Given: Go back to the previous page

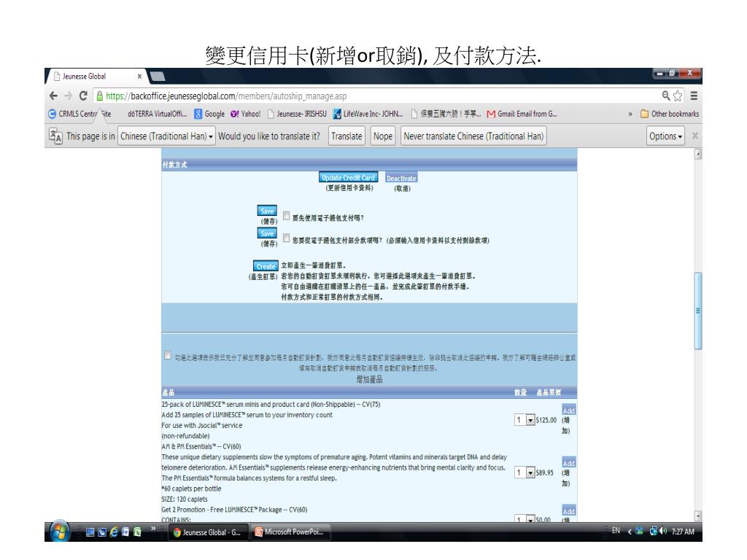Looking at the screenshot, I should (x=53, y=96).
